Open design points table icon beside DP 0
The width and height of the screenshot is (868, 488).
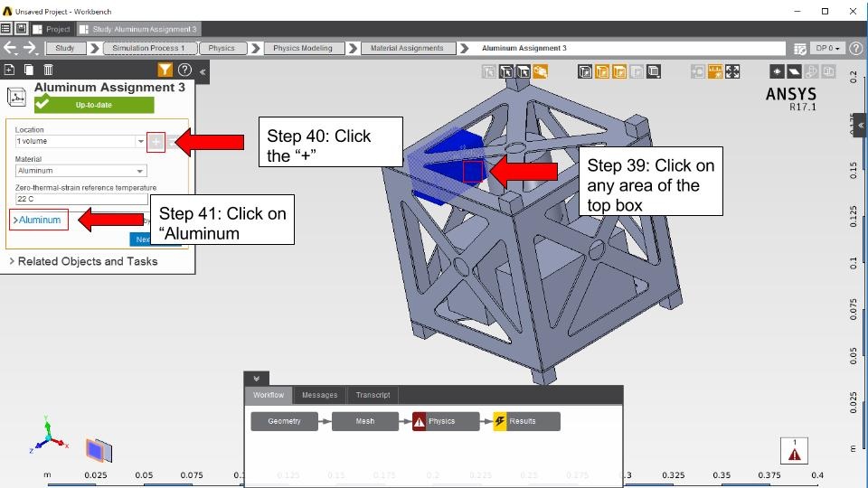coord(799,49)
